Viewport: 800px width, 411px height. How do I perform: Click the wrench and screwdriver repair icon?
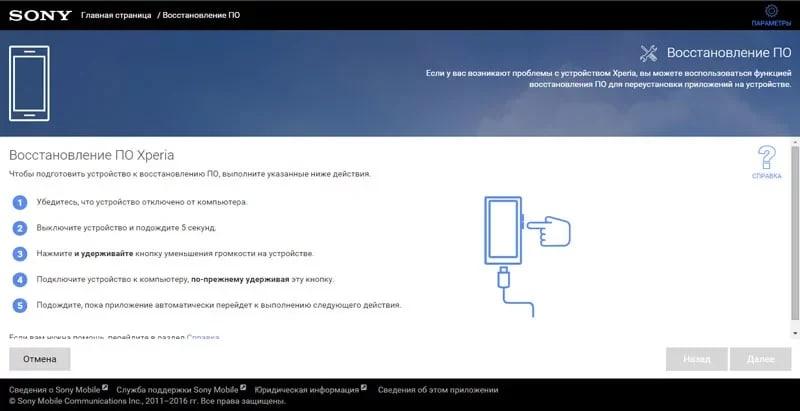649,53
